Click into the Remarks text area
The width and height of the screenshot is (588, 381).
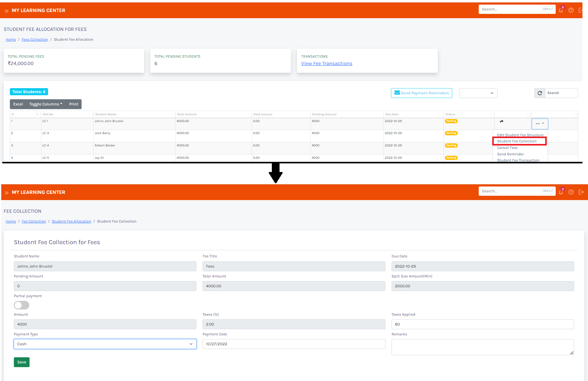482,347
